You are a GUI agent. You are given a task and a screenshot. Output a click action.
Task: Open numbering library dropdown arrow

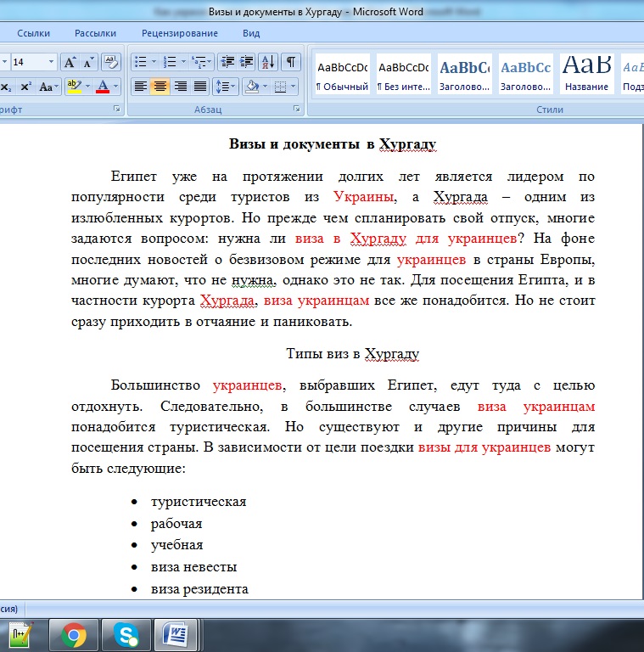(183, 62)
